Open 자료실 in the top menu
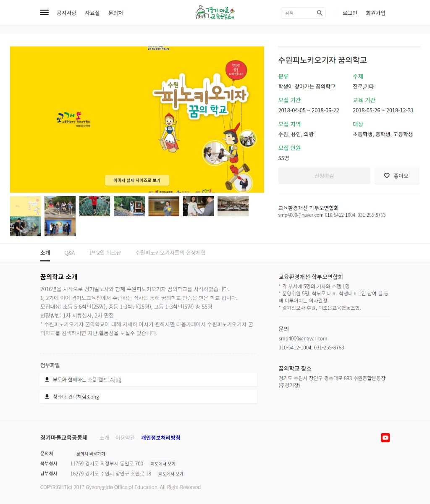The height and width of the screenshot is (504, 430). pos(92,13)
